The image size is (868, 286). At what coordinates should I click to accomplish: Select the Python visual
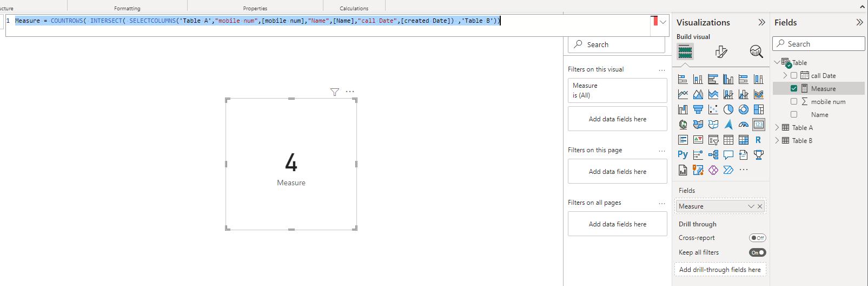click(683, 155)
